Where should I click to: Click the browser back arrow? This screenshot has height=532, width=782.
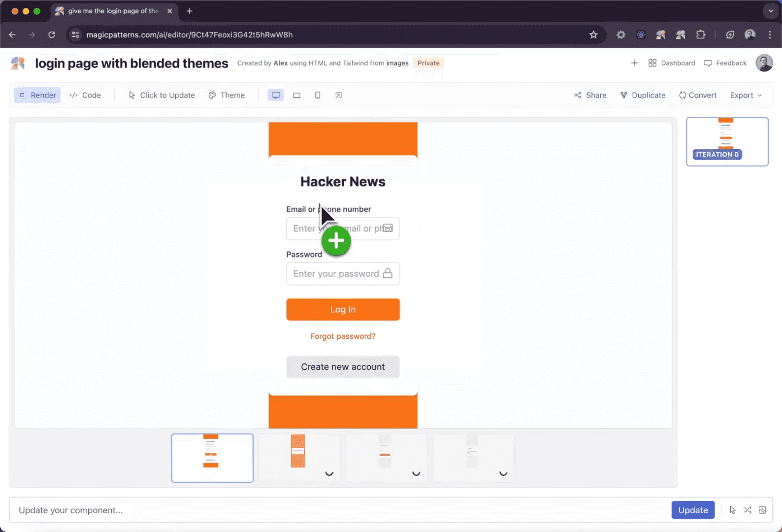pyautogui.click(x=12, y=34)
